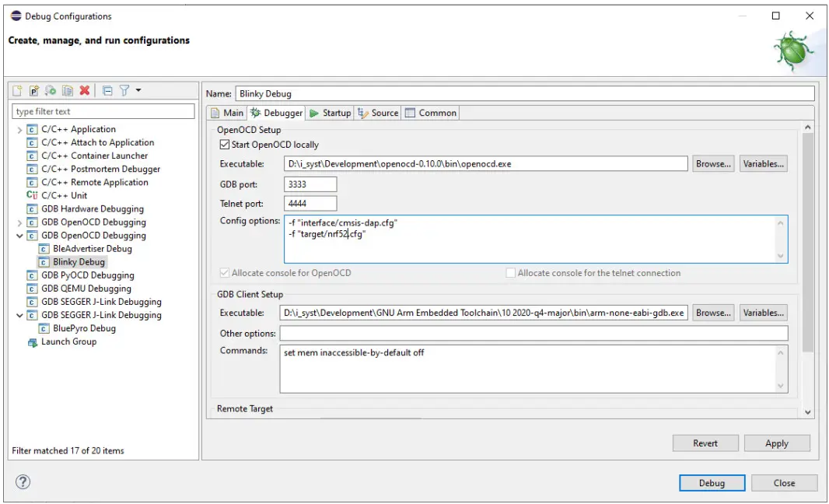
Task: Click Config options text area
Action: [536, 239]
